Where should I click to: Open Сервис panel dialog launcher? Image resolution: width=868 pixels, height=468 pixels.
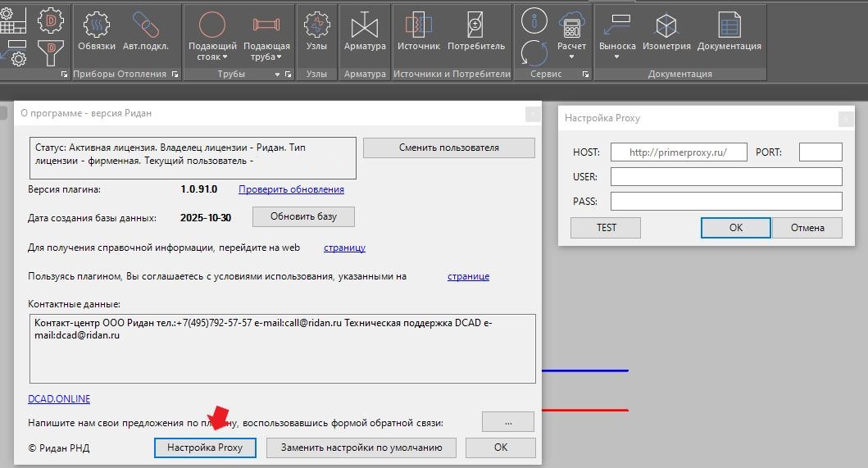tap(586, 75)
